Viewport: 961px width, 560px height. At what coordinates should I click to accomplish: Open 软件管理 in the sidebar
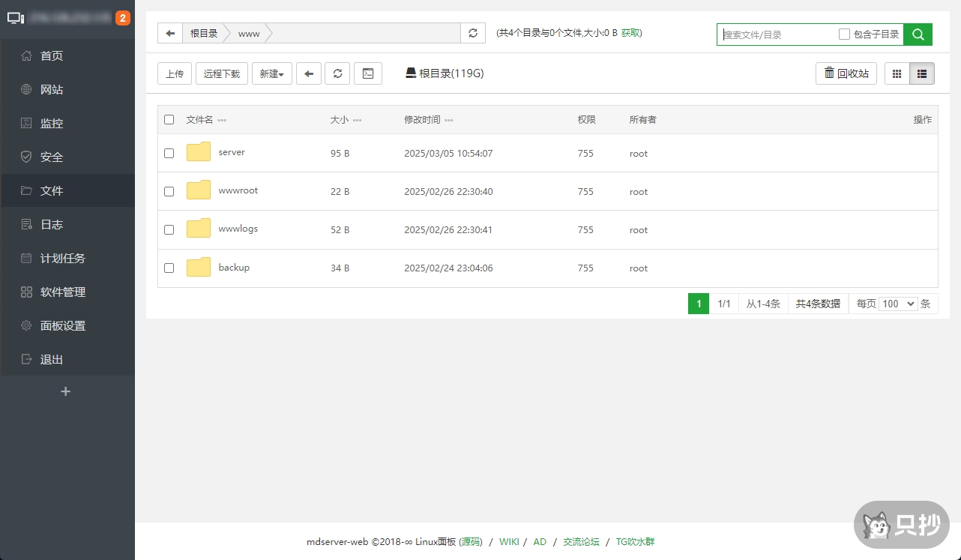point(63,292)
